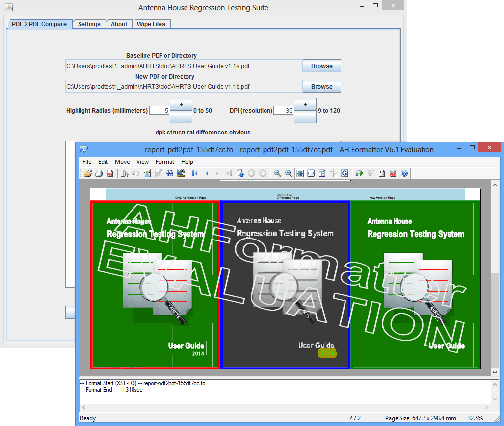Click the binoculars with ruler icon
Viewport: 504px width, 426px height.
181,173
